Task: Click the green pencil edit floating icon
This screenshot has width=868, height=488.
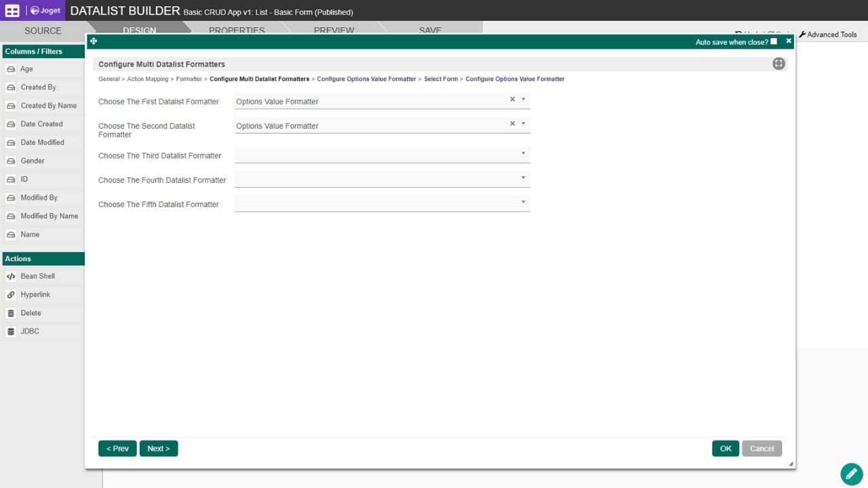Action: pos(851,474)
